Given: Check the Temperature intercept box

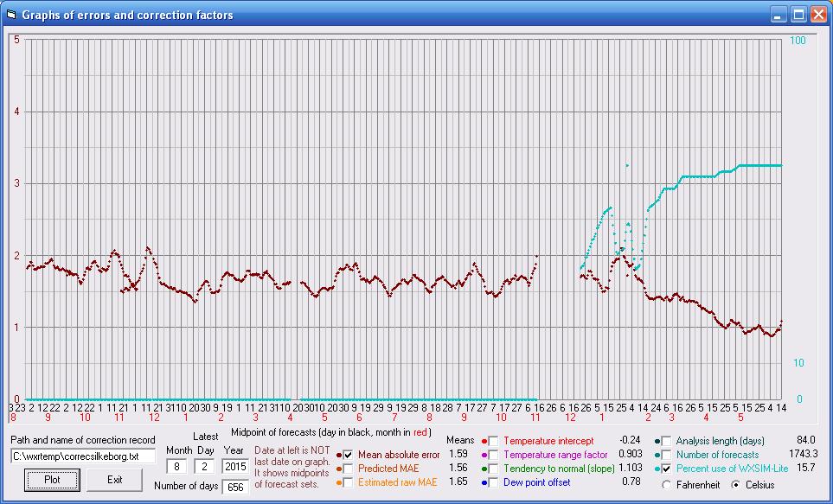Looking at the screenshot, I should pos(493,441).
